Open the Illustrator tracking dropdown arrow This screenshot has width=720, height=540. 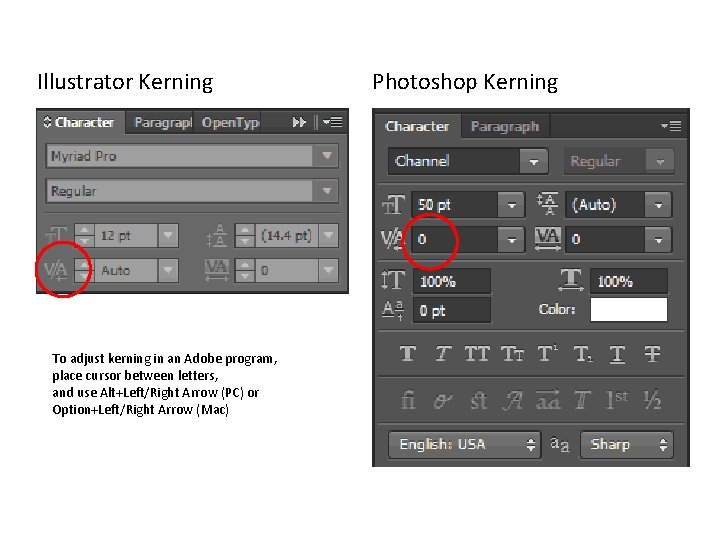(x=328, y=270)
